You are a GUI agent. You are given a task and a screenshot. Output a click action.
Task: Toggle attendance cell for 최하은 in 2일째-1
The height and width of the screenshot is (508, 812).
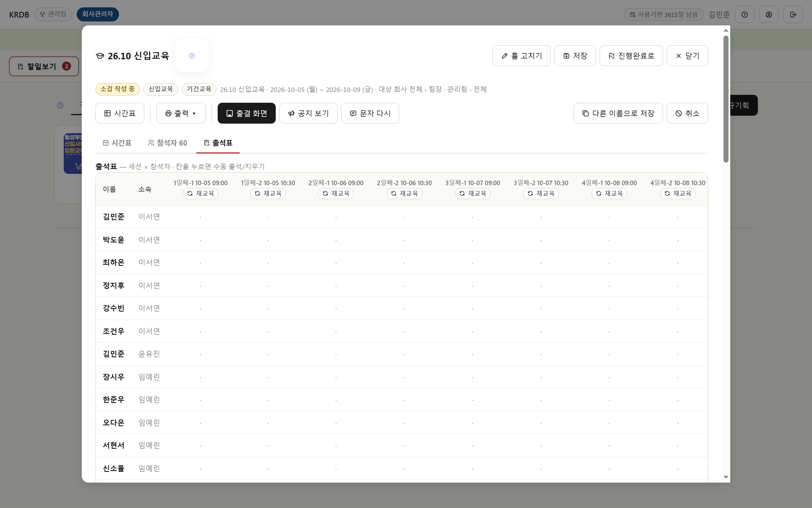pos(336,263)
